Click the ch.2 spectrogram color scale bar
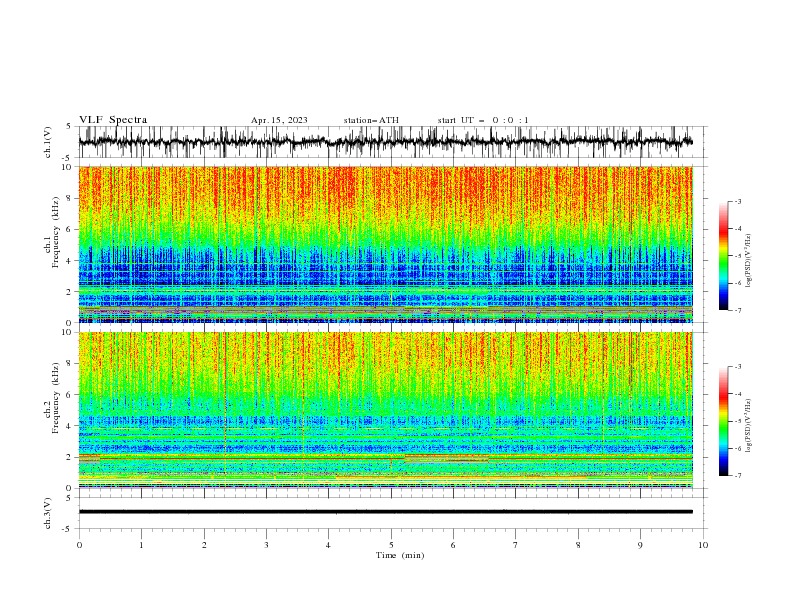The image size is (792, 612). pos(723,421)
